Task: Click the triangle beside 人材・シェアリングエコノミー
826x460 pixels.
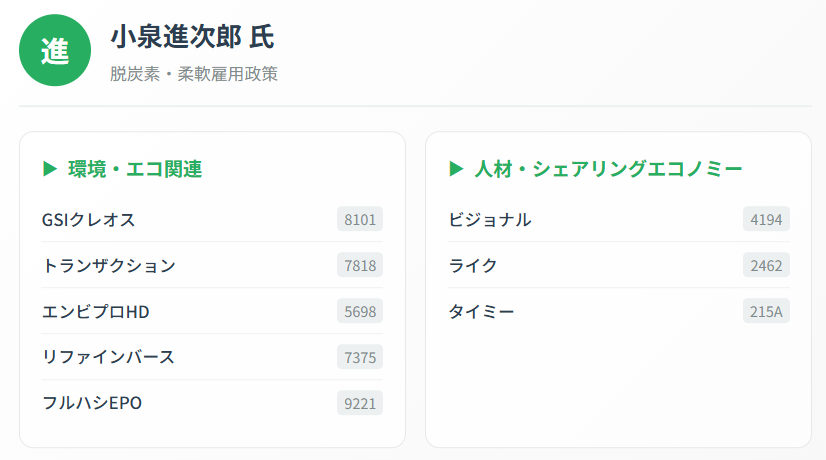Action: 456,169
